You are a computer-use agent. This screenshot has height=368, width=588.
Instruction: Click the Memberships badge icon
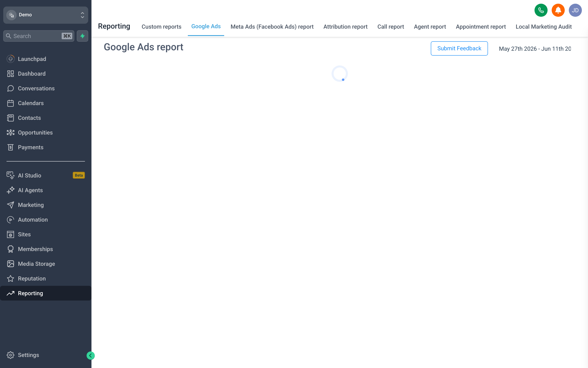coord(10,249)
